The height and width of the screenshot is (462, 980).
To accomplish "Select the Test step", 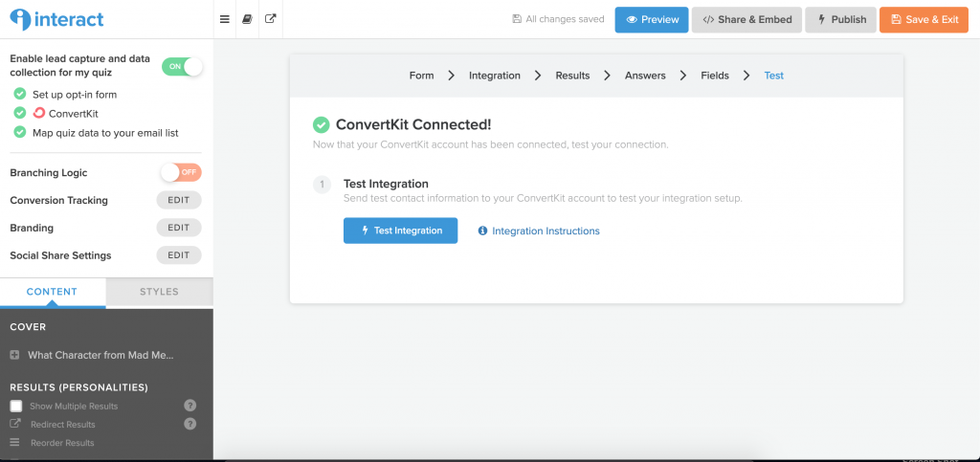I will tap(773, 76).
